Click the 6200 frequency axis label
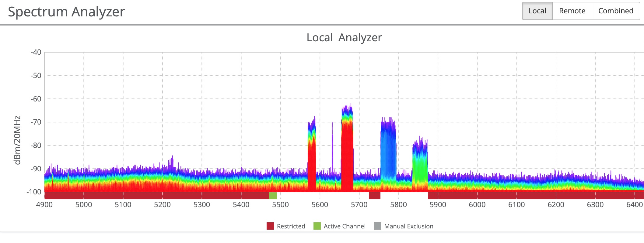Viewport: 644px width, 243px height. click(556, 205)
